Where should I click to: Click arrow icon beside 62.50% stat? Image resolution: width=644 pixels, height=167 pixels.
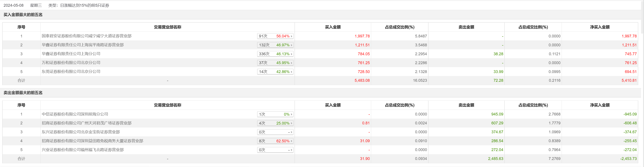tap(292, 141)
